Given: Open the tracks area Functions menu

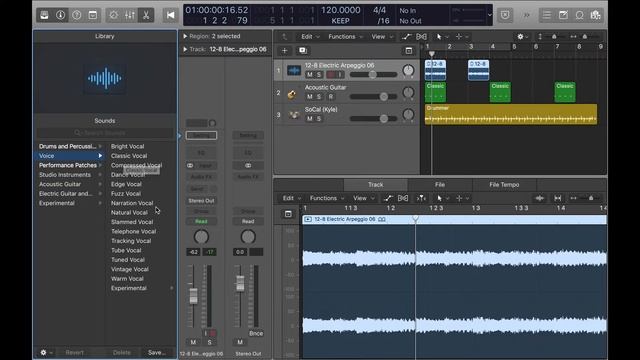Looking at the screenshot, I should 345,37.
